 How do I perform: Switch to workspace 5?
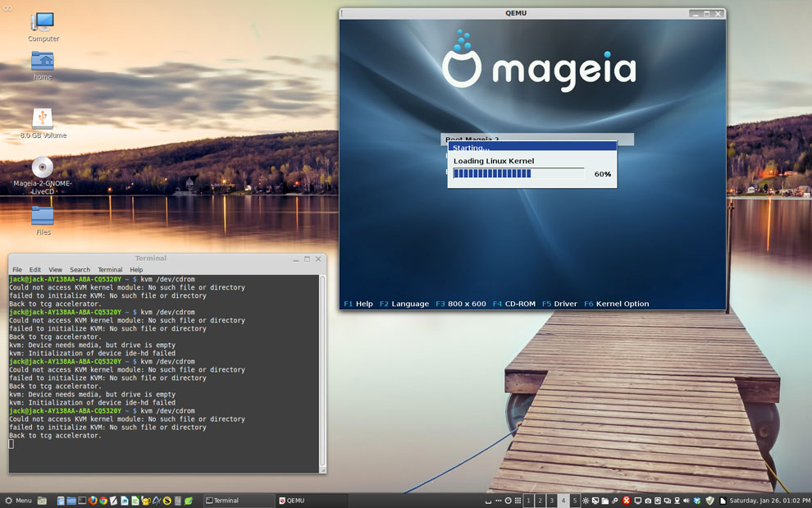coord(574,501)
